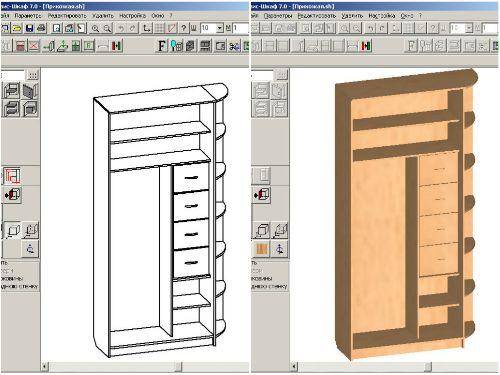Click Zoom in magnifier in wireframe window toolbar

pos(95,28)
